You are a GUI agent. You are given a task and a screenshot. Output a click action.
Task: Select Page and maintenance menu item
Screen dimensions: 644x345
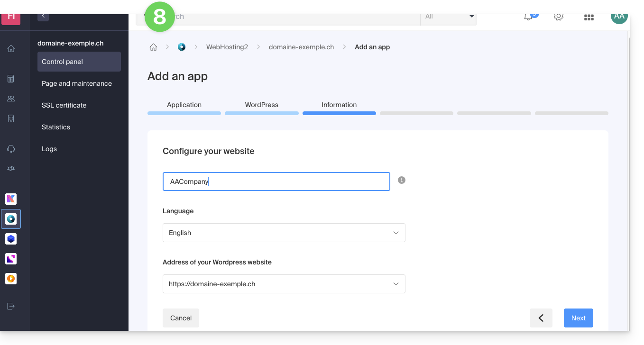pos(77,83)
